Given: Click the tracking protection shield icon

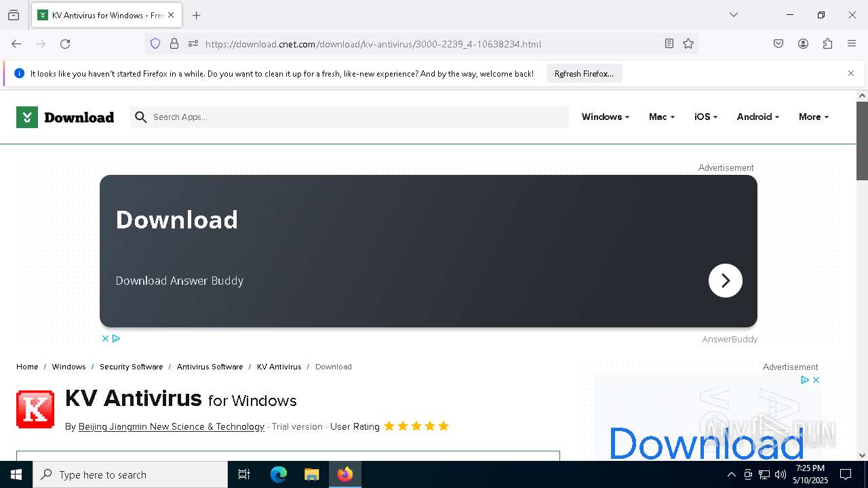Looking at the screenshot, I should pyautogui.click(x=155, y=44).
